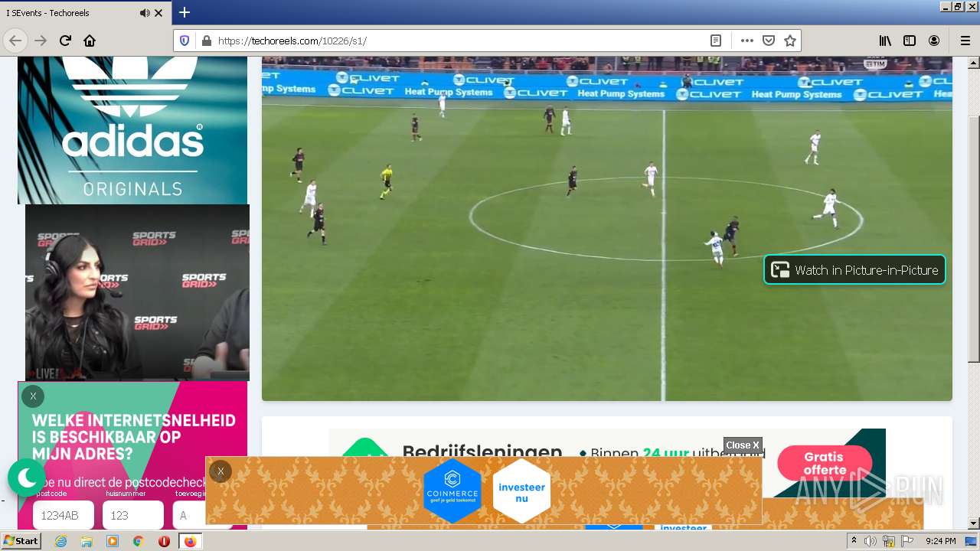Switch to Firefox taskbar button

click(x=190, y=541)
